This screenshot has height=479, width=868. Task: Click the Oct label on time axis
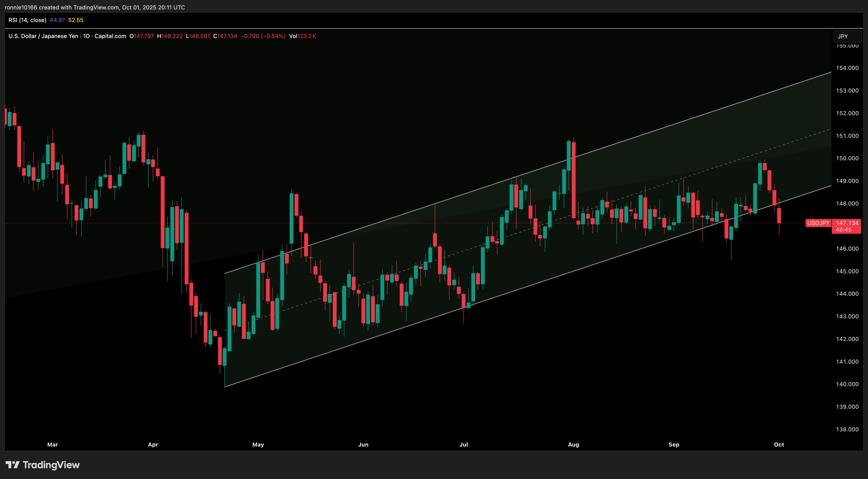(779, 445)
